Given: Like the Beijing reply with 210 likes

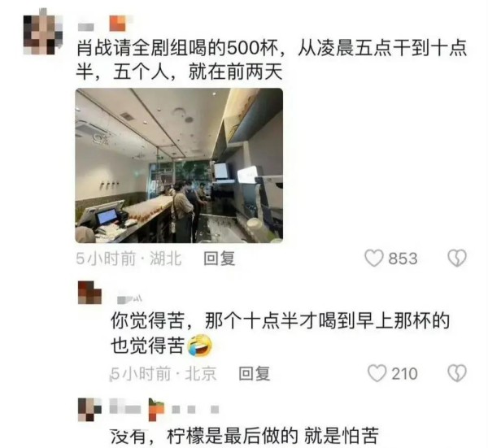Looking at the screenshot, I should 377,373.
